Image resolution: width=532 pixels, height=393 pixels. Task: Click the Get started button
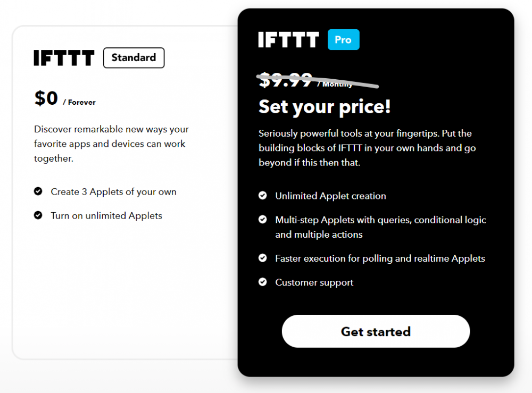click(x=376, y=331)
